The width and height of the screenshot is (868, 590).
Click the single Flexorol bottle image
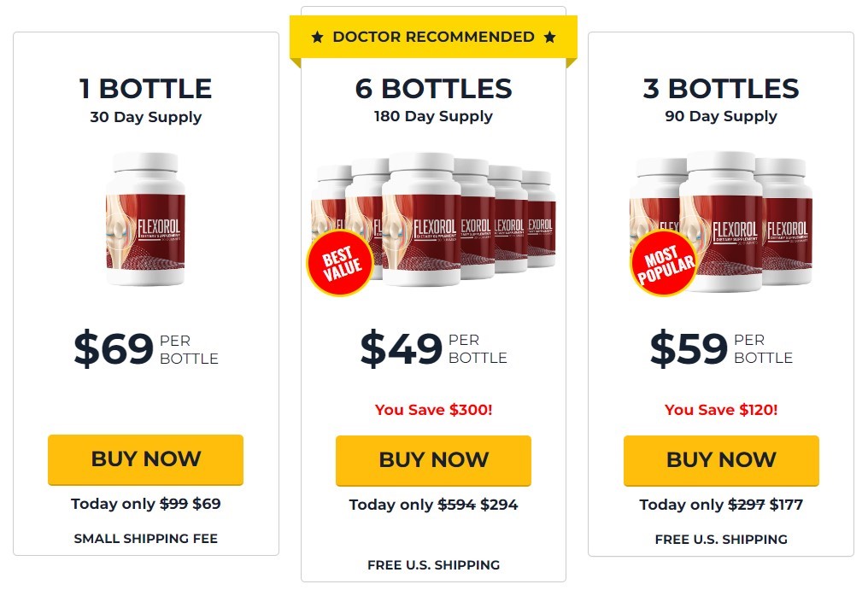point(145,219)
